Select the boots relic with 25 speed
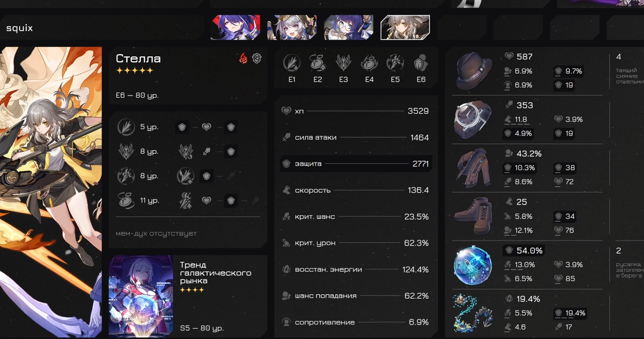 473,216
